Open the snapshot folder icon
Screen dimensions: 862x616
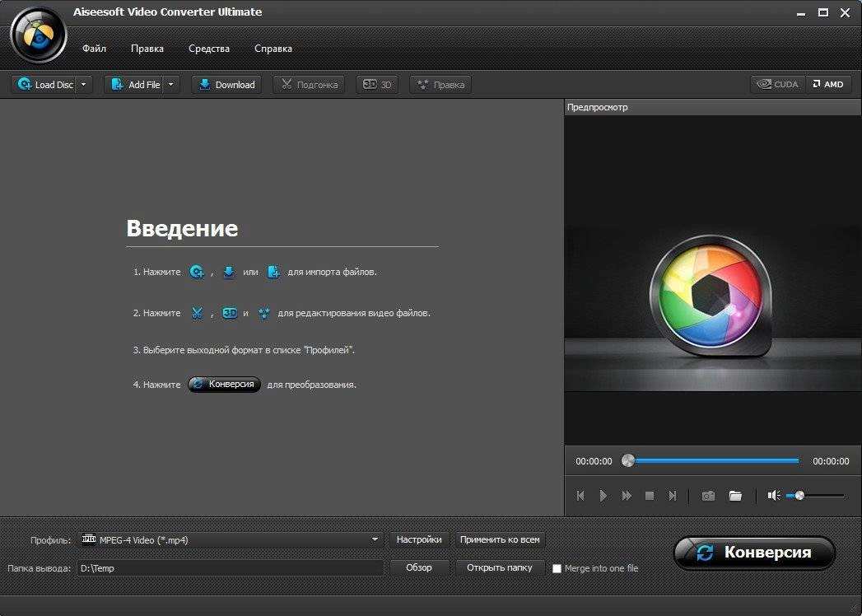click(x=735, y=496)
